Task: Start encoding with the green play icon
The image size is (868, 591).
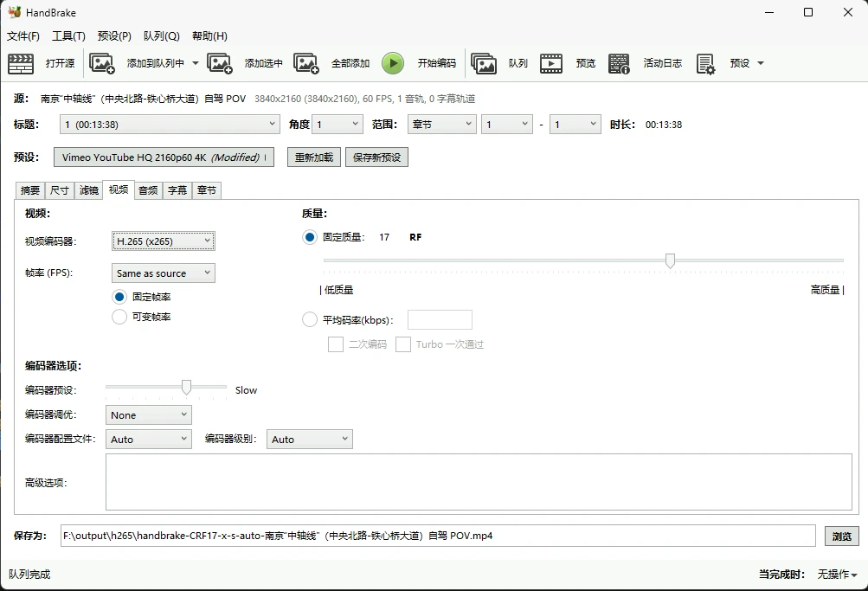Action: pyautogui.click(x=393, y=63)
